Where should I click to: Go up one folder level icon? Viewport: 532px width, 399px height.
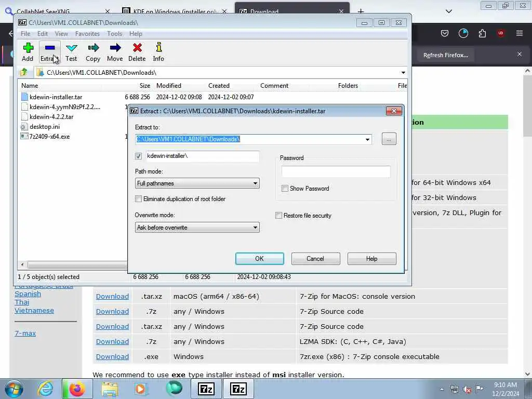click(x=24, y=72)
